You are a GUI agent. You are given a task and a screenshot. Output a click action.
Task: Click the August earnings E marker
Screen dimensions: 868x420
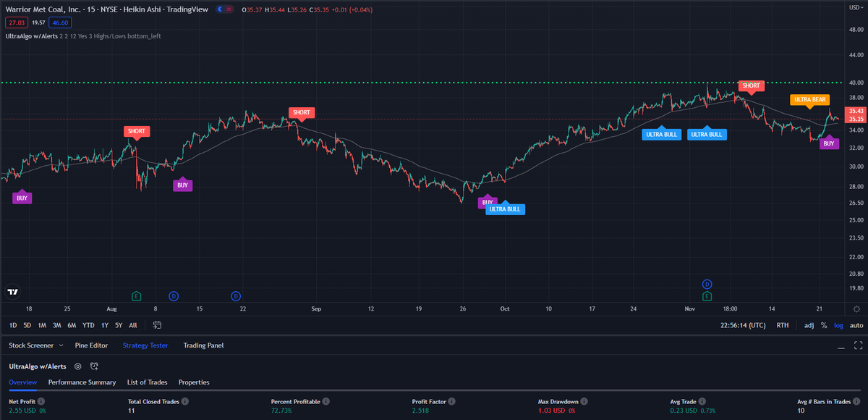(x=137, y=296)
